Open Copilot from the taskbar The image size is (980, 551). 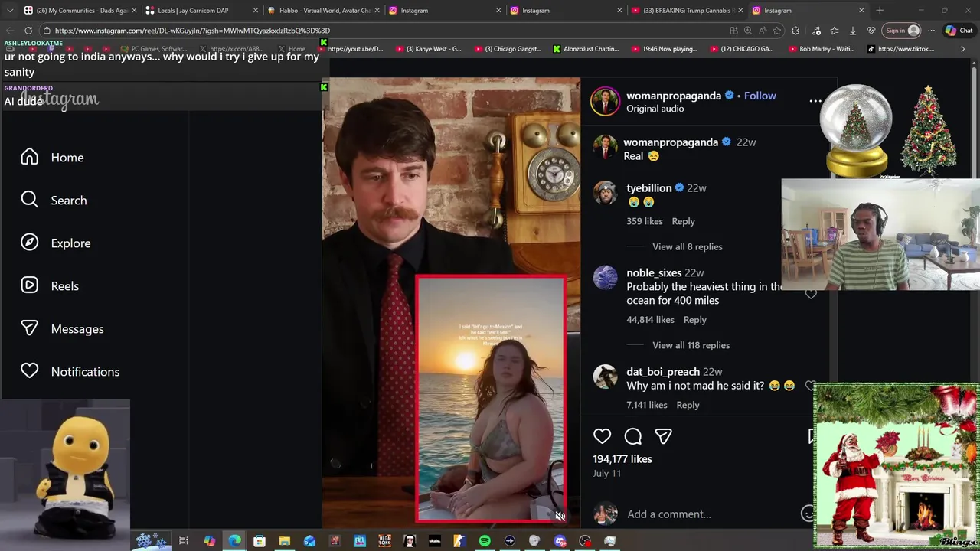pyautogui.click(x=210, y=541)
